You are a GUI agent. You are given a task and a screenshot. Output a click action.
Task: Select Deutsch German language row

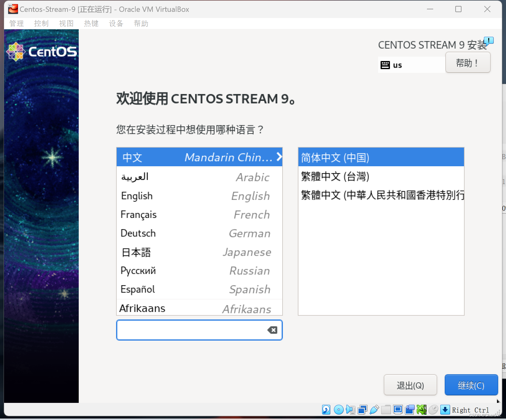point(199,233)
